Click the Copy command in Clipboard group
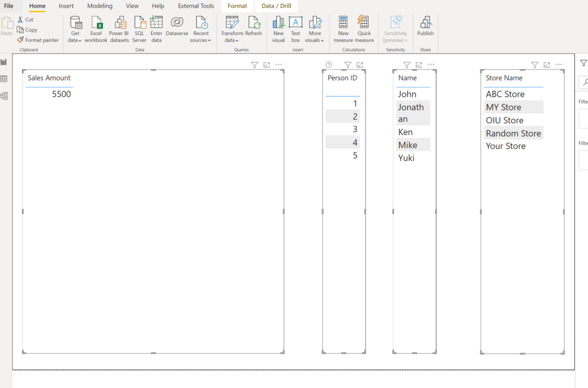Screen dimensions: 588x388 [27, 30]
